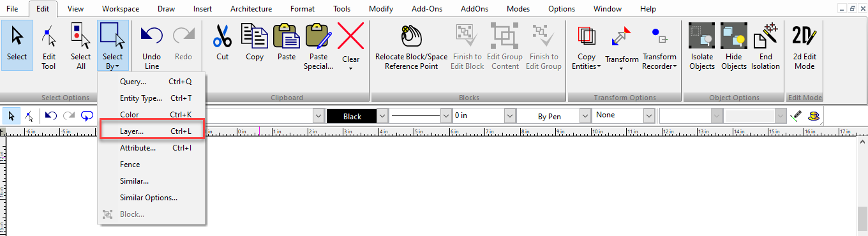
Task: Click the Black color swatch
Action: point(352,116)
